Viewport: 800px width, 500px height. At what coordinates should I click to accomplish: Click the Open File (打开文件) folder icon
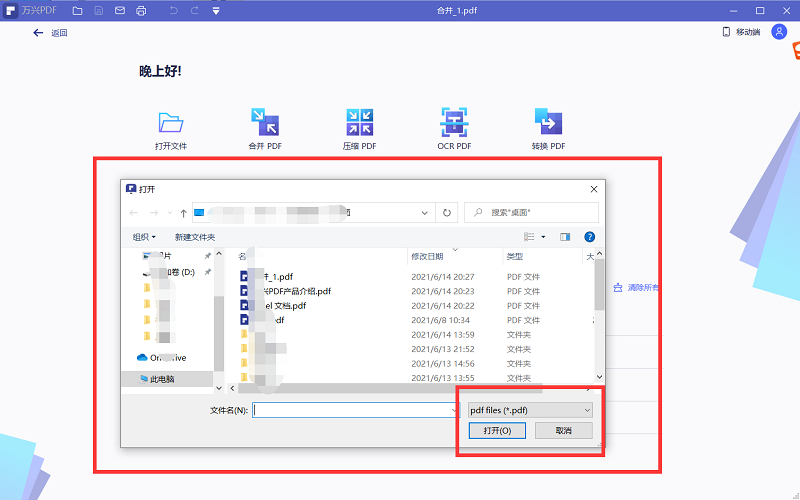171,123
